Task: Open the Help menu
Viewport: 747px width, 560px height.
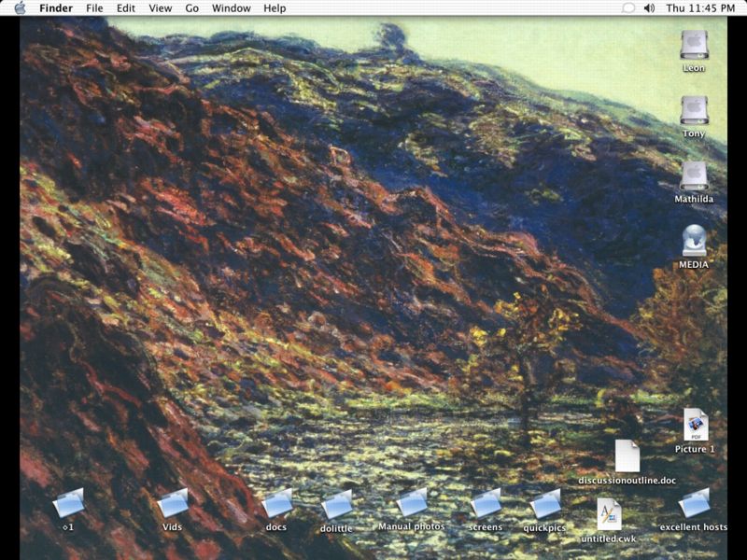Action: [275, 8]
